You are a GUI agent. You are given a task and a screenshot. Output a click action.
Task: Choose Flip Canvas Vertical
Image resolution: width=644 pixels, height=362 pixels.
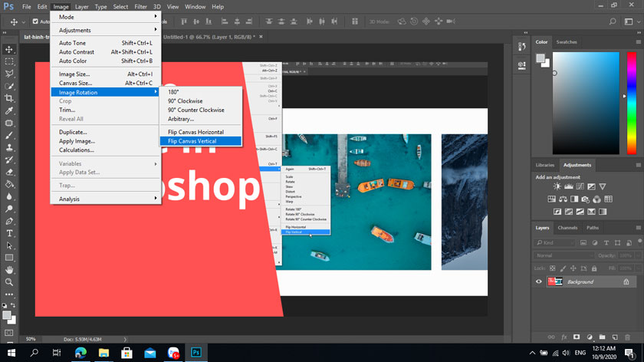(200, 141)
